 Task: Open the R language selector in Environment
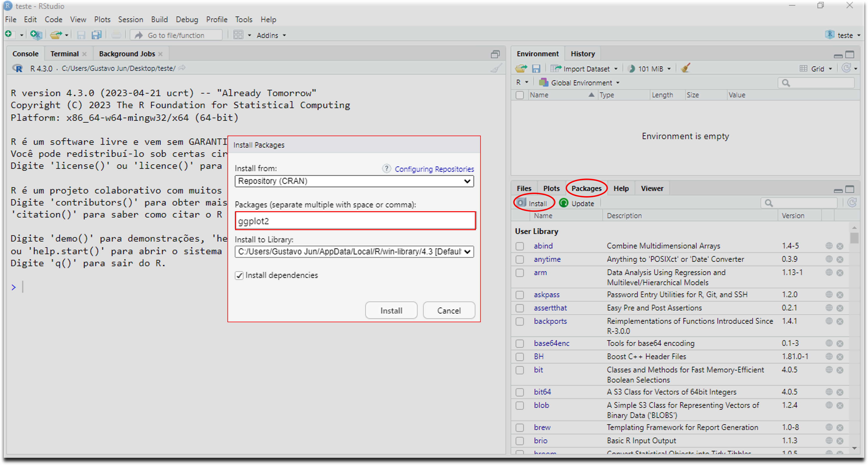[x=522, y=82]
